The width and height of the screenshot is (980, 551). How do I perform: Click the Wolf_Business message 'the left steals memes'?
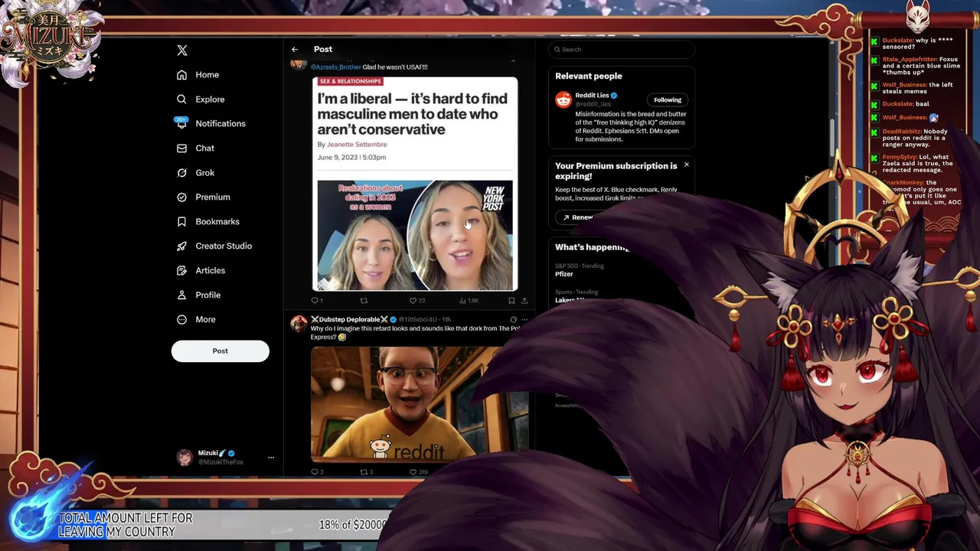point(918,88)
